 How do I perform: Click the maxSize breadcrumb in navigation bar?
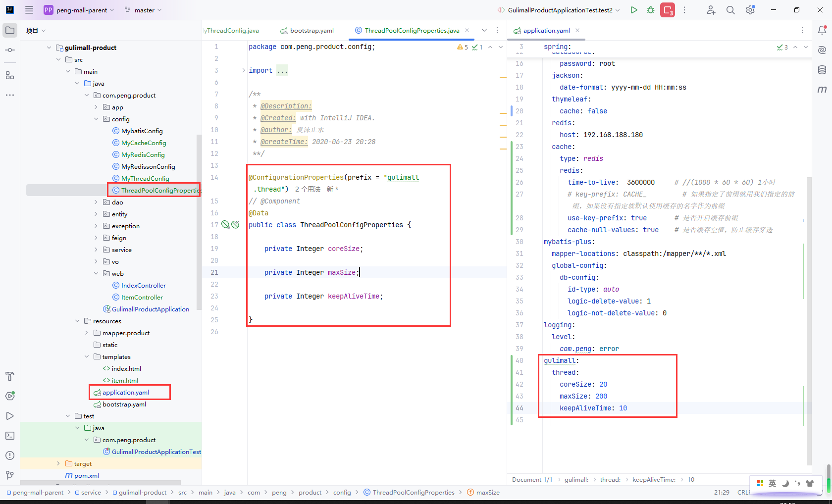(488, 492)
